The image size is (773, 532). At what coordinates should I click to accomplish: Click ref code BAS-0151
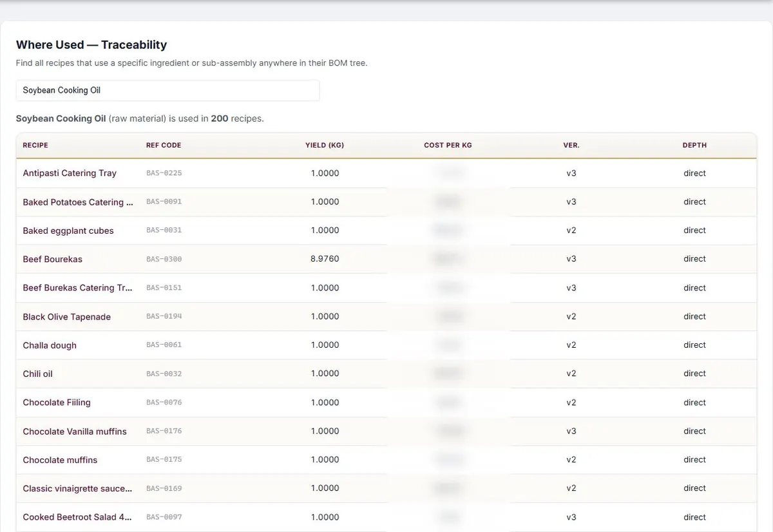164,288
